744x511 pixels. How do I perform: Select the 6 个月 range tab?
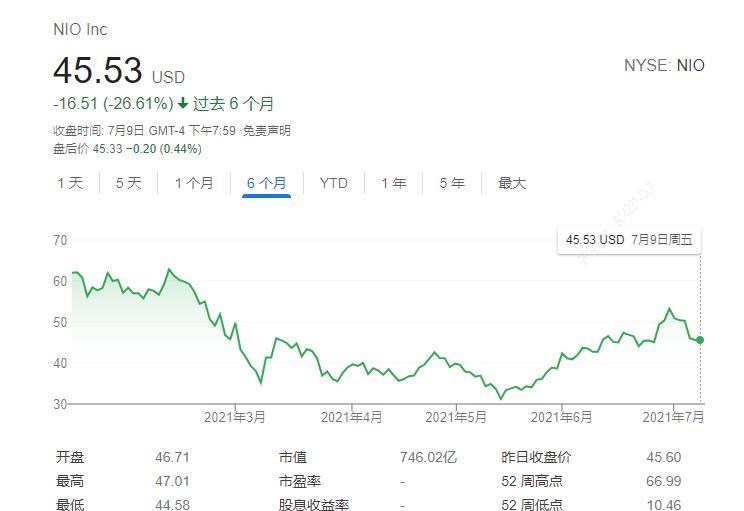click(x=266, y=183)
